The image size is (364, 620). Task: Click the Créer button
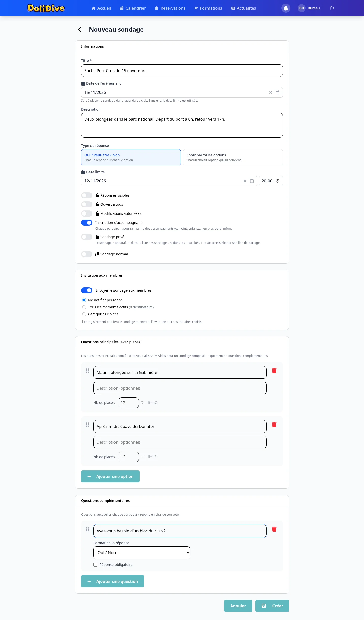(272, 606)
